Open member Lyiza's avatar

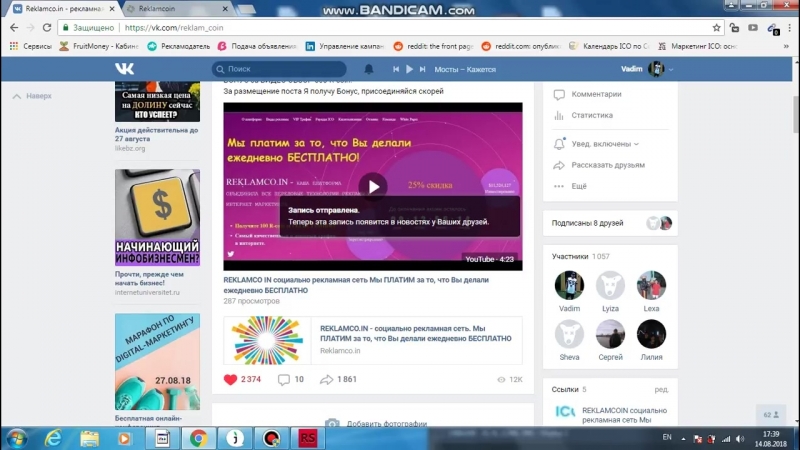[x=610, y=285]
